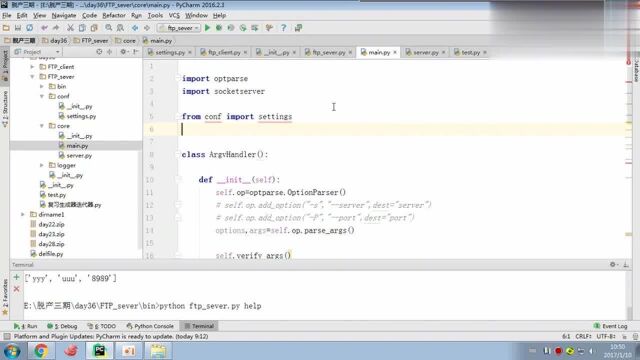Toggle the Favorites tool window side tab

pos(5,296)
